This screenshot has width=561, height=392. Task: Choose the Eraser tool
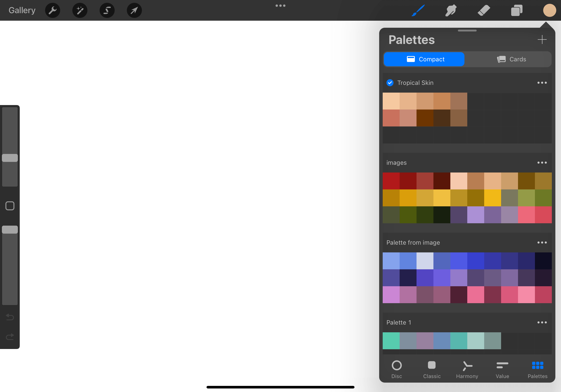click(483, 11)
